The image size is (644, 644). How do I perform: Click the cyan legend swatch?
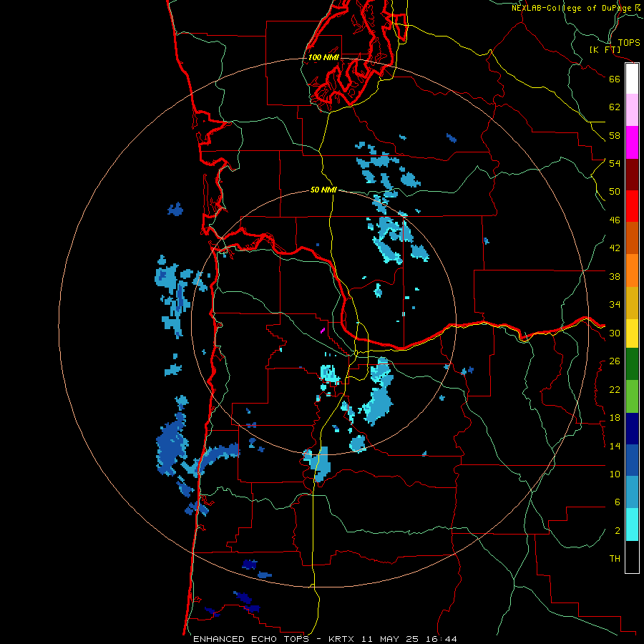pyautogui.click(x=632, y=525)
